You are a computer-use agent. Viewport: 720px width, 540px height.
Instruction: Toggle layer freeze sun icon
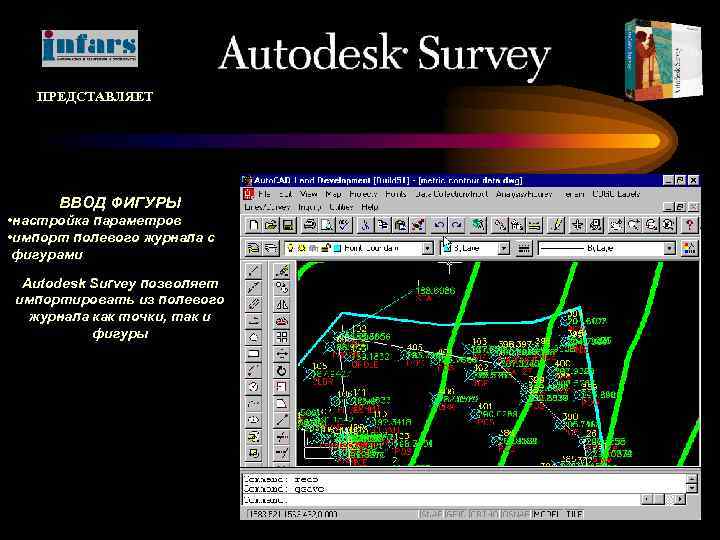pyautogui.click(x=302, y=248)
